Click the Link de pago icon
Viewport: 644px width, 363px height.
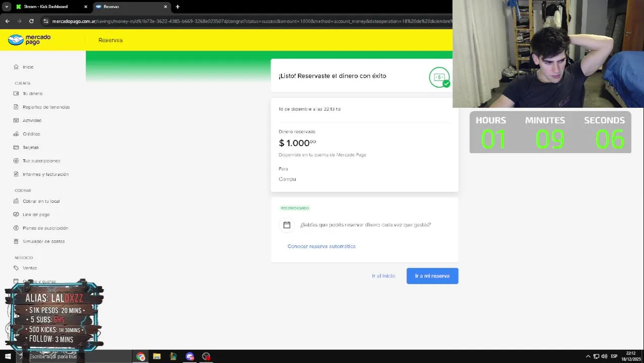point(16,214)
